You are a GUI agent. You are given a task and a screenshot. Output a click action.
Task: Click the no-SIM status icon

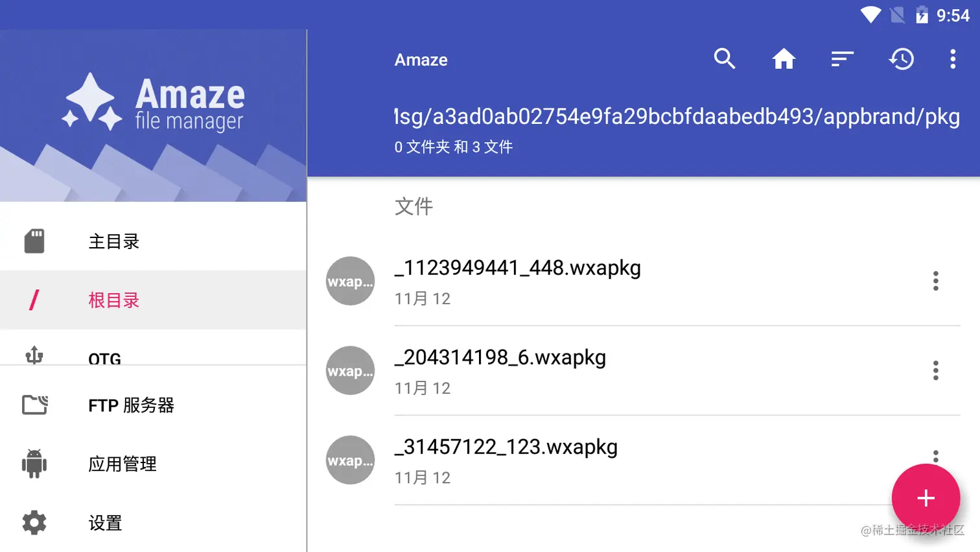point(898,15)
